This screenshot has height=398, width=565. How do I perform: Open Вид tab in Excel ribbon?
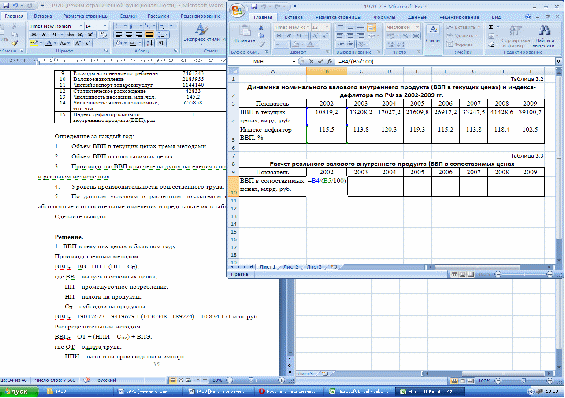click(496, 17)
